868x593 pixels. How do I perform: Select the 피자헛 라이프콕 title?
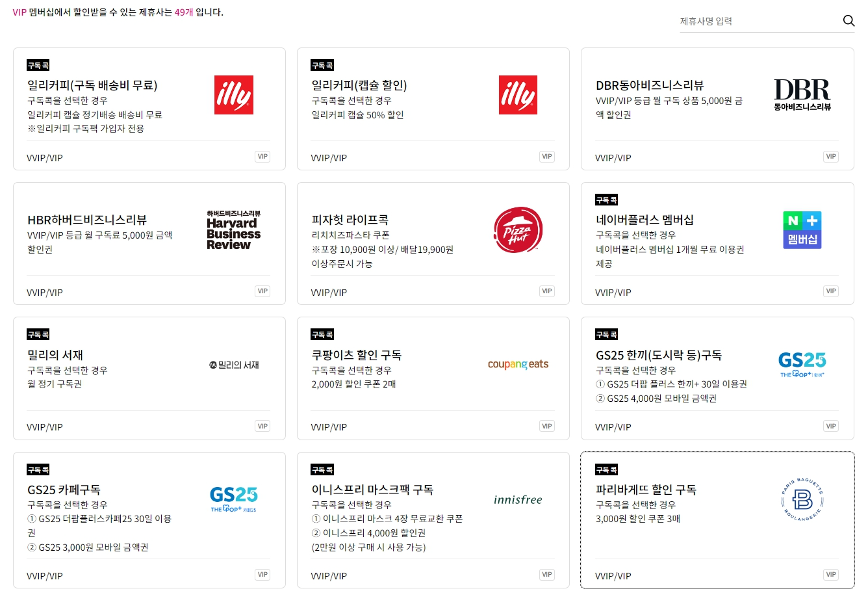350,220
